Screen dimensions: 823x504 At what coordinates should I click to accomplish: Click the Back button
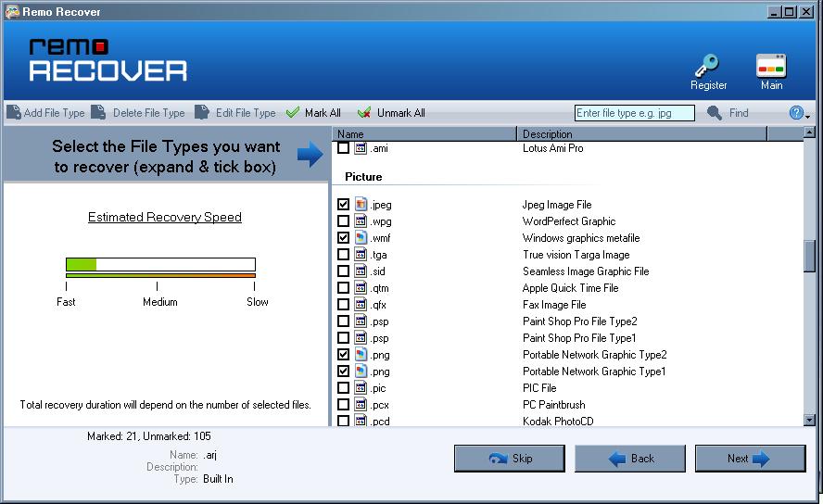pyautogui.click(x=630, y=459)
